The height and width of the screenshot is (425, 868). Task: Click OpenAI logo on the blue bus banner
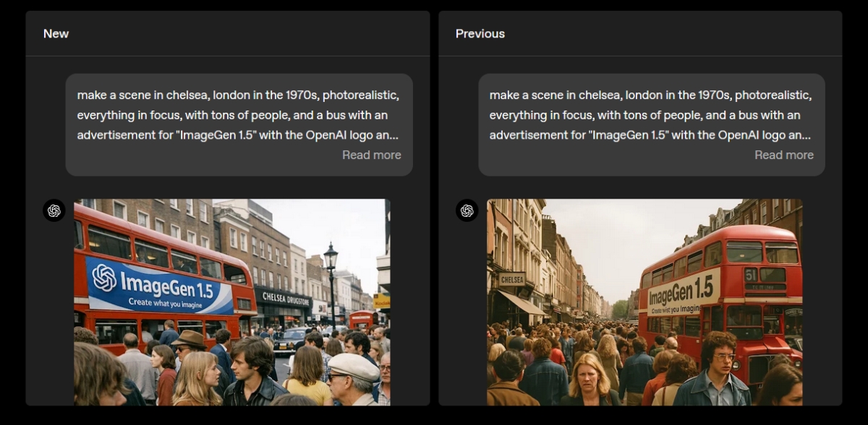click(105, 278)
